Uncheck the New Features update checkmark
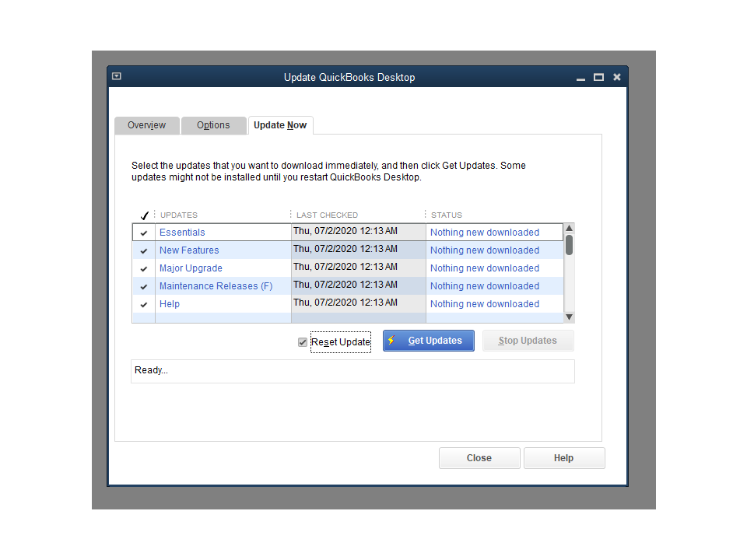The height and width of the screenshot is (560, 747). point(144,250)
